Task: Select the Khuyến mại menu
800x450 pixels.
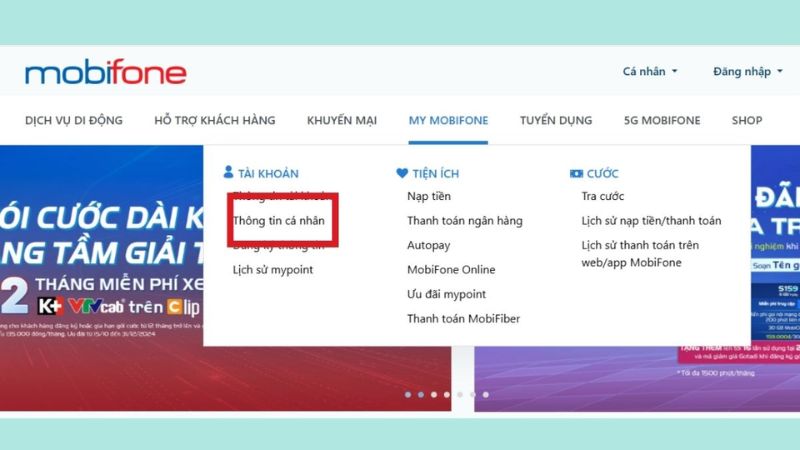Action: coord(342,120)
